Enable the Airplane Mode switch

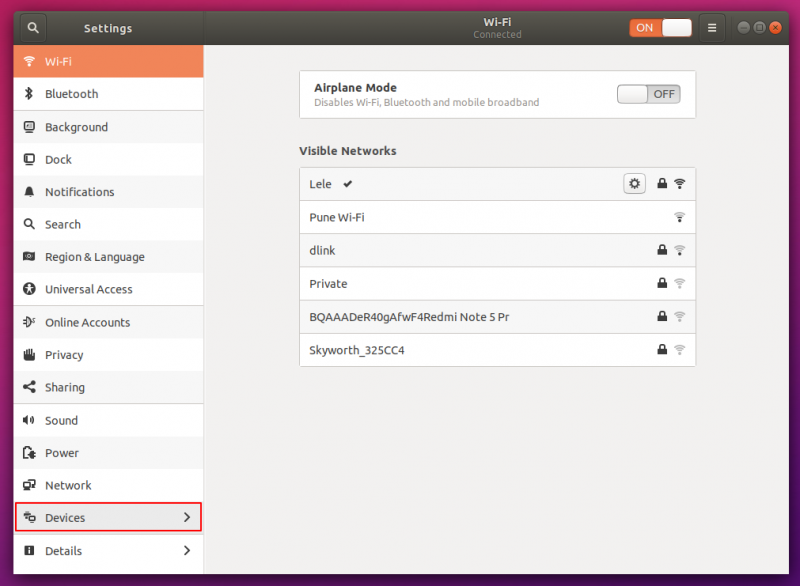coord(648,94)
